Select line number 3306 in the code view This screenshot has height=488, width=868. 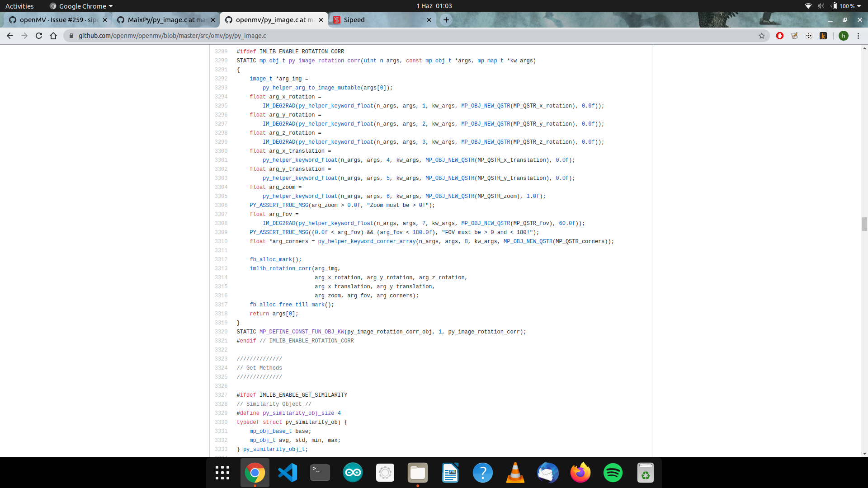[x=221, y=205]
